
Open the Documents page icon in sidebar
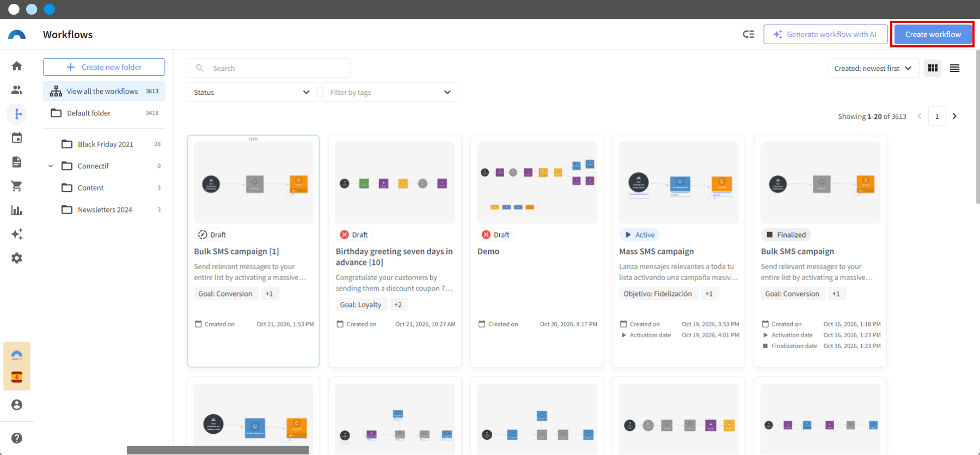pos(17,162)
